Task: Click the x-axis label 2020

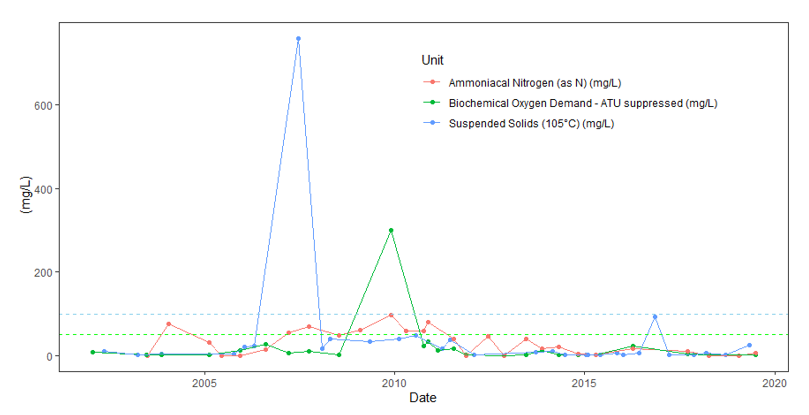Action: [774, 383]
